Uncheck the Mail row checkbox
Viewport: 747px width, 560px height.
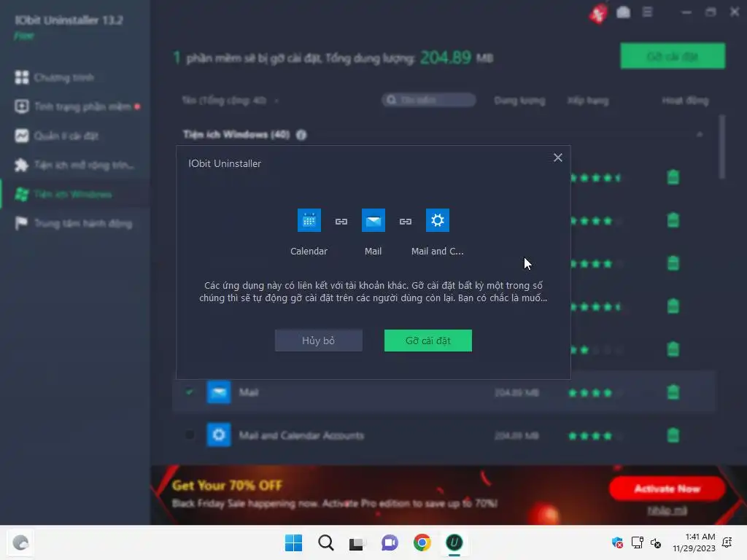tap(190, 392)
